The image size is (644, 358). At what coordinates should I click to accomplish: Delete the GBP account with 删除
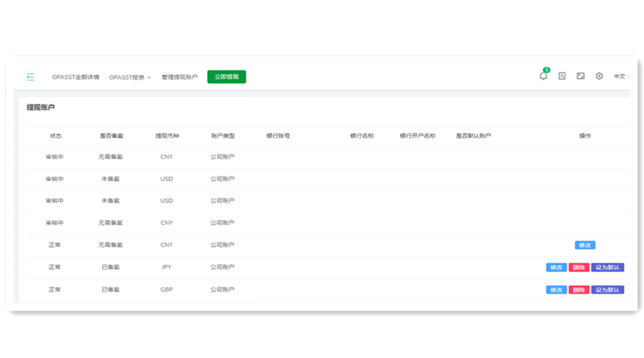[x=579, y=290]
